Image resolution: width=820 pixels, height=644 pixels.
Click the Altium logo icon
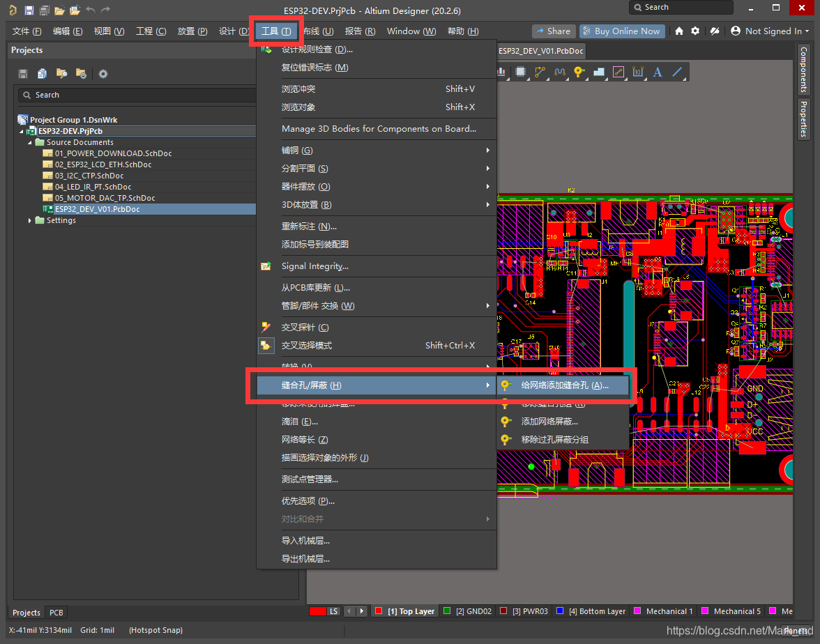pos(13,10)
